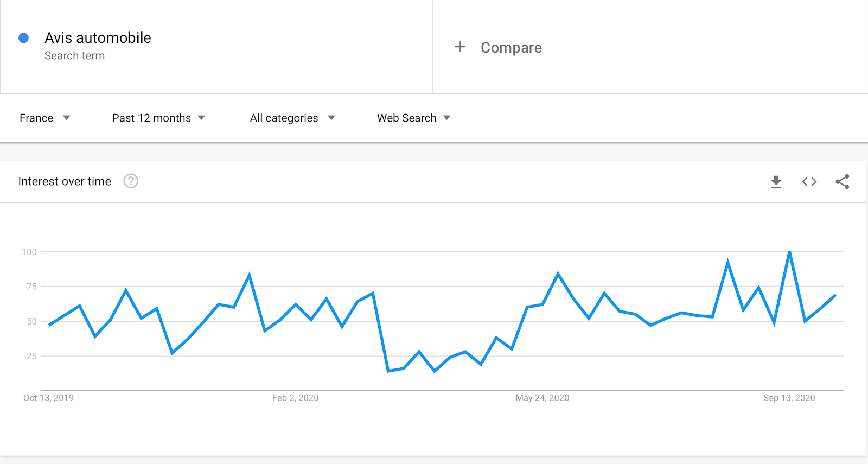This screenshot has height=464, width=868.
Task: Click the Search term label under Avis automobile
Action: (x=74, y=55)
